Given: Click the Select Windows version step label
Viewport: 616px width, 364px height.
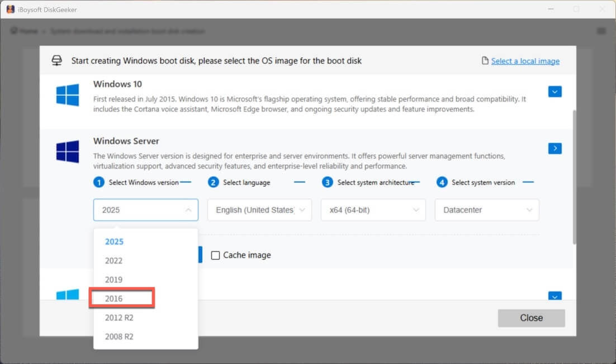Looking at the screenshot, I should click(x=144, y=183).
